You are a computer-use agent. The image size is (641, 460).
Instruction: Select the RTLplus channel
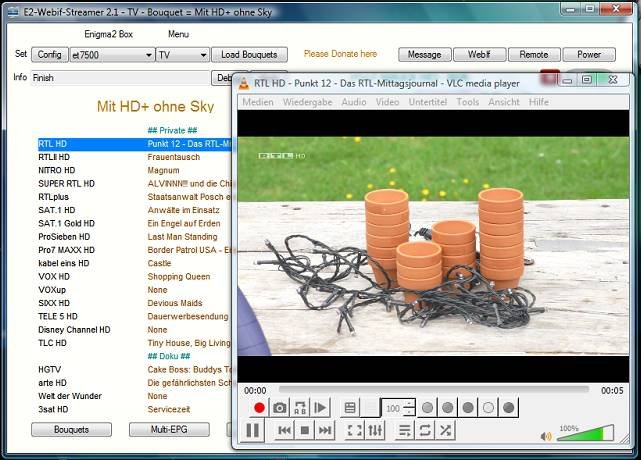pos(54,197)
